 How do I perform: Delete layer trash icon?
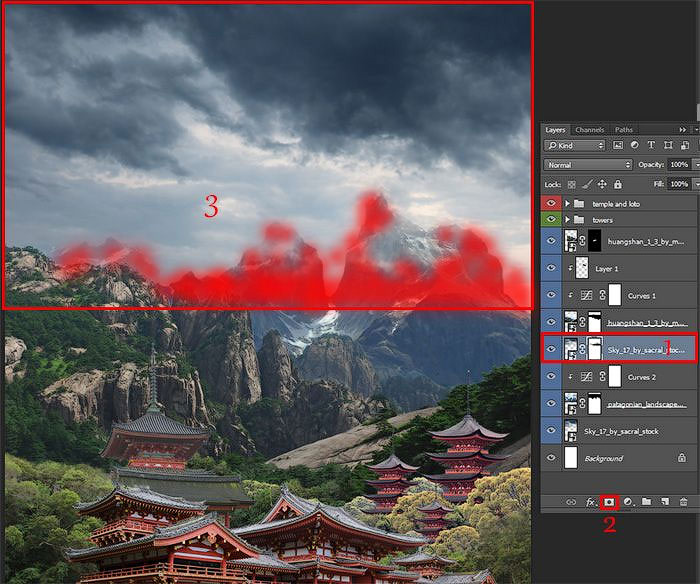pyautogui.click(x=683, y=502)
